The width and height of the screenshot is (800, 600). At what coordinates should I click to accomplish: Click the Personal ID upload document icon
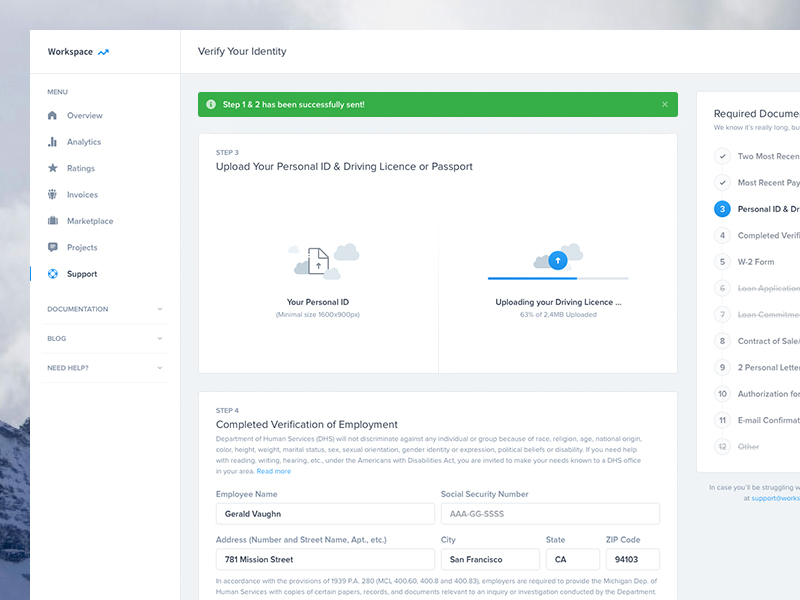pos(317,262)
